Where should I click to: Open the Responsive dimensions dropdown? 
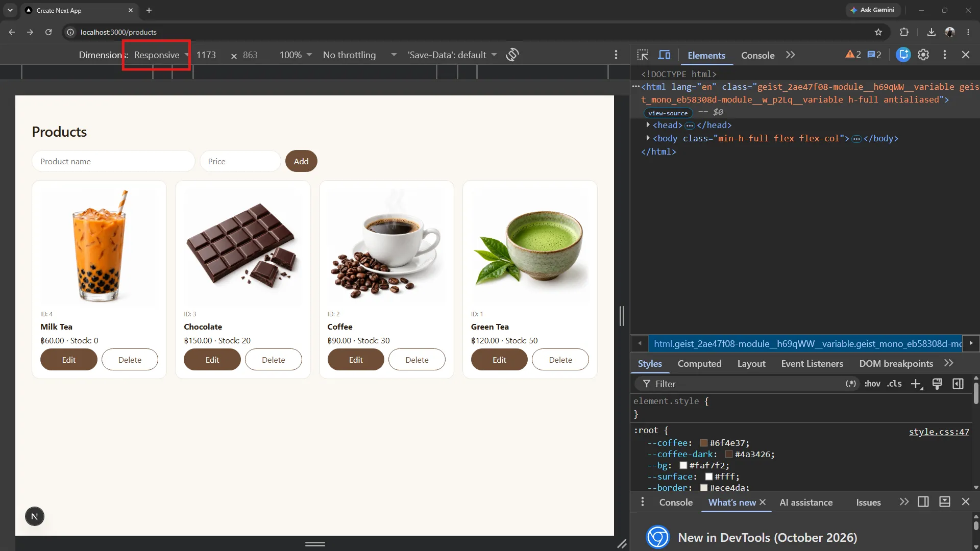point(161,55)
